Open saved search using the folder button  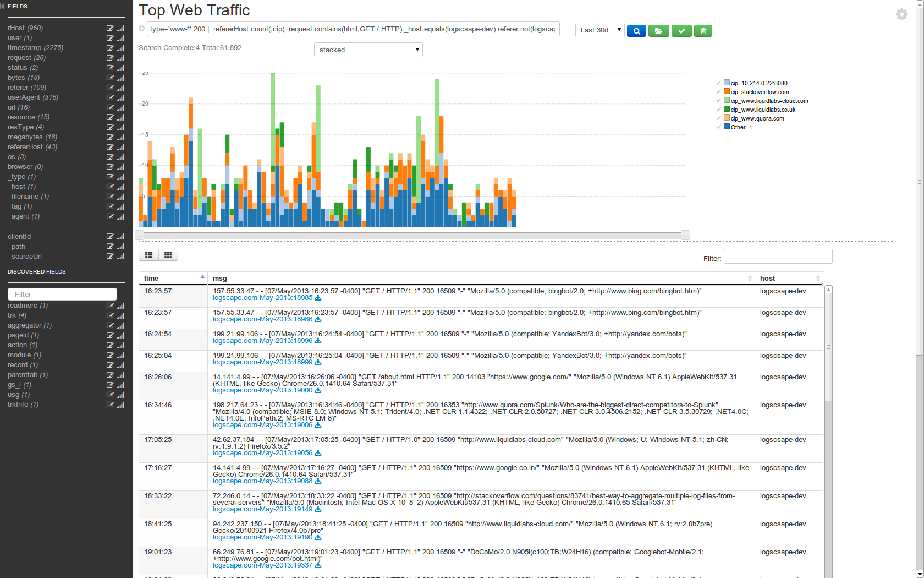(x=658, y=31)
